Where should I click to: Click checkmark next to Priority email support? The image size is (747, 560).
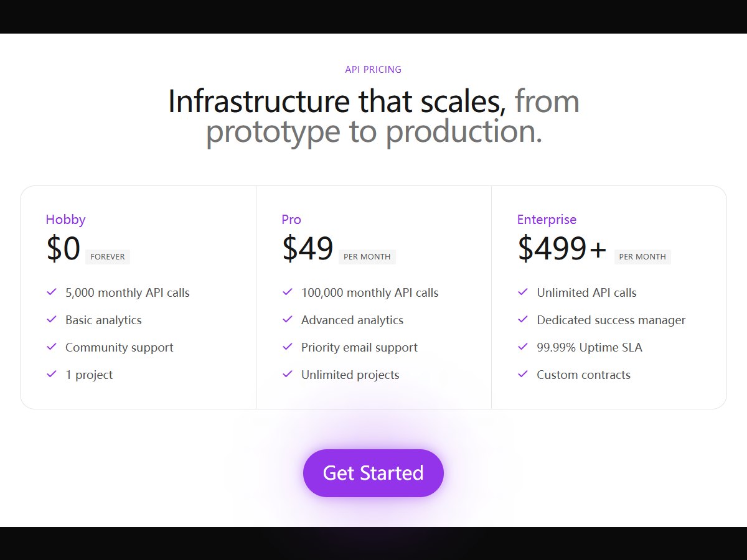[x=288, y=347]
